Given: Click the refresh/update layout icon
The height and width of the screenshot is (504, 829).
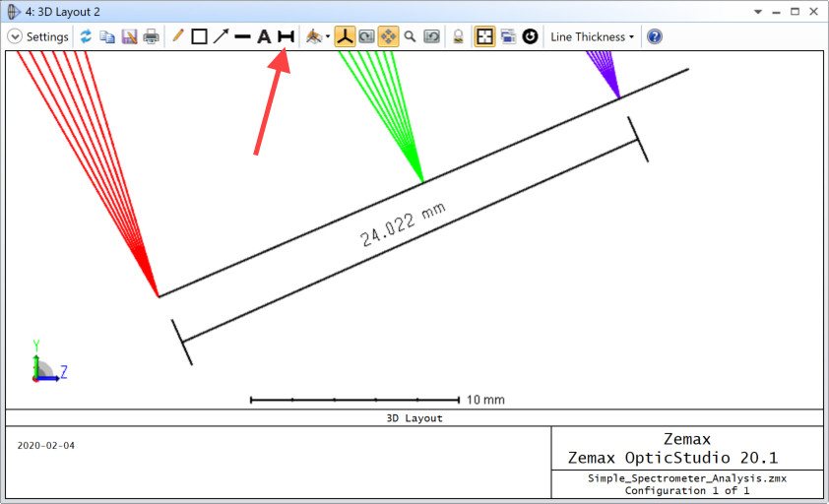Looking at the screenshot, I should (86, 36).
